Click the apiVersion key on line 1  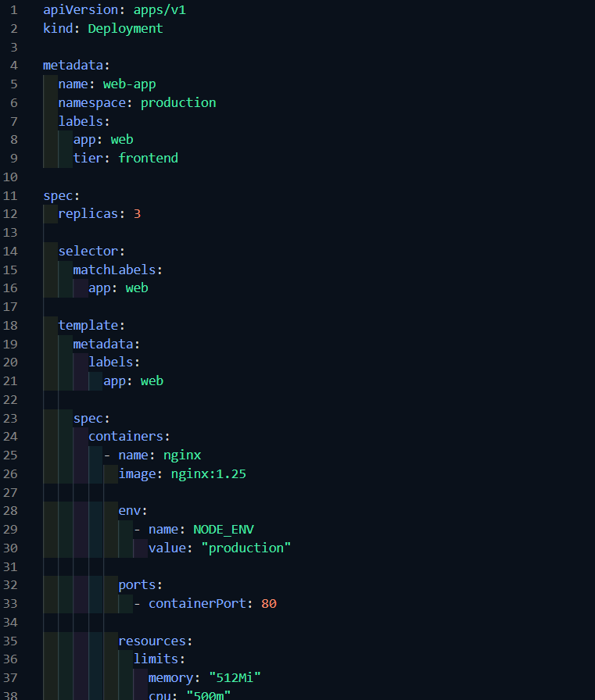pyautogui.click(x=81, y=10)
